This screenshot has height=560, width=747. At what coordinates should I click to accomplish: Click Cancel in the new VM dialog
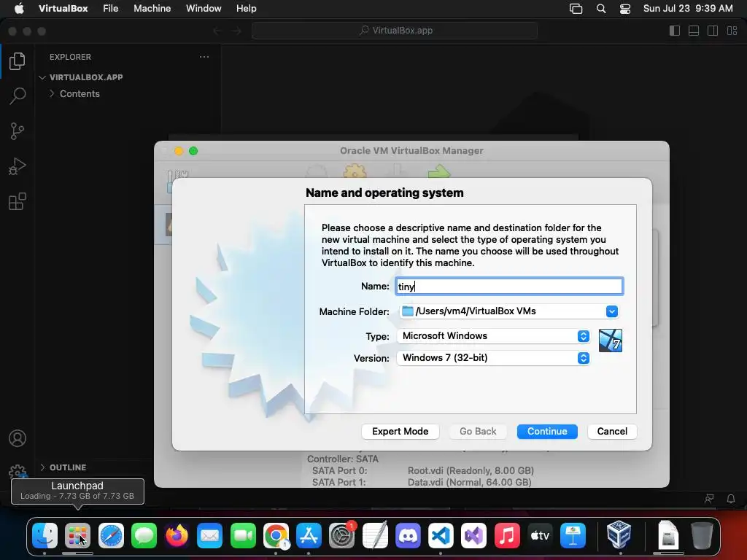pyautogui.click(x=612, y=432)
